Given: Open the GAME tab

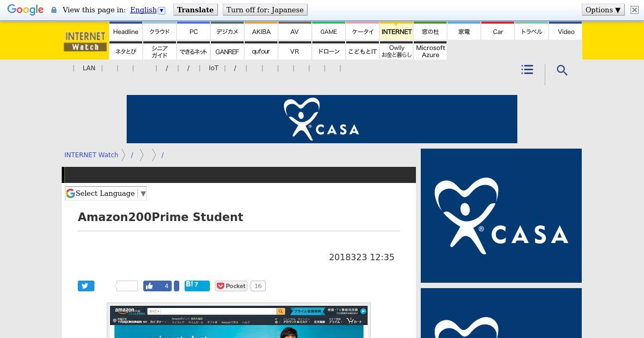Looking at the screenshot, I should tap(328, 31).
